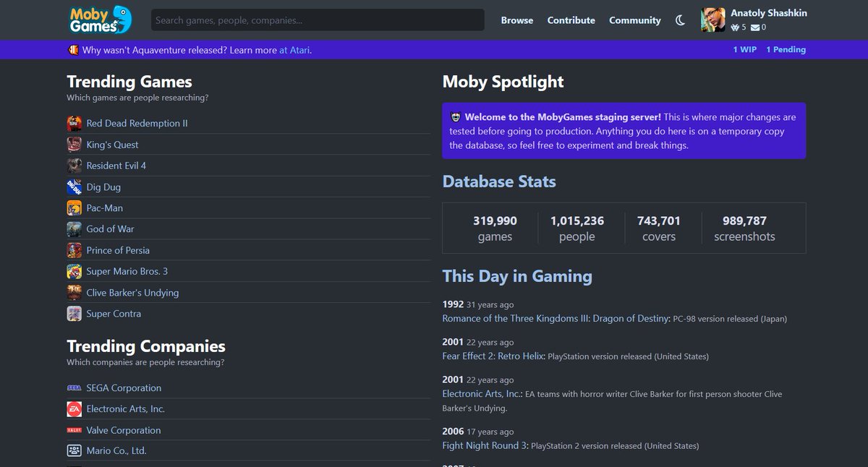Open the Clive Barker's Undying link

click(132, 293)
